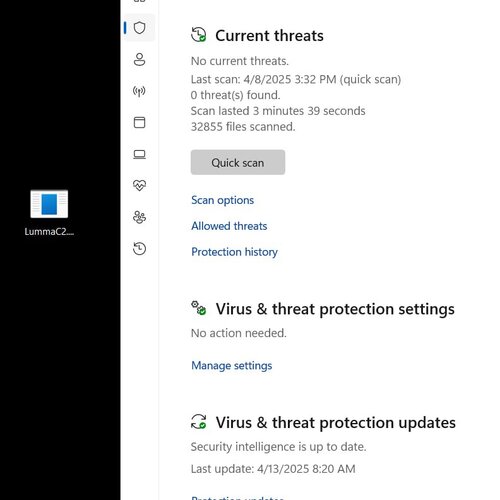Open Scan options link
This screenshot has height=500, width=500.
point(222,200)
